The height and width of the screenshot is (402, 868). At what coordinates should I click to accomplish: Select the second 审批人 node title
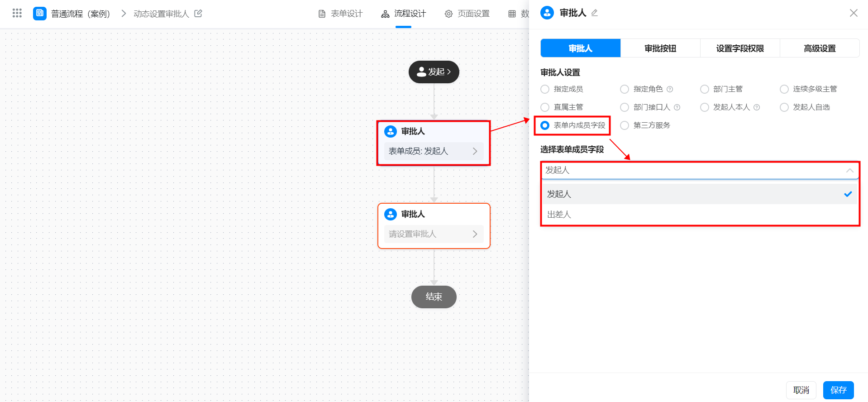tap(413, 214)
